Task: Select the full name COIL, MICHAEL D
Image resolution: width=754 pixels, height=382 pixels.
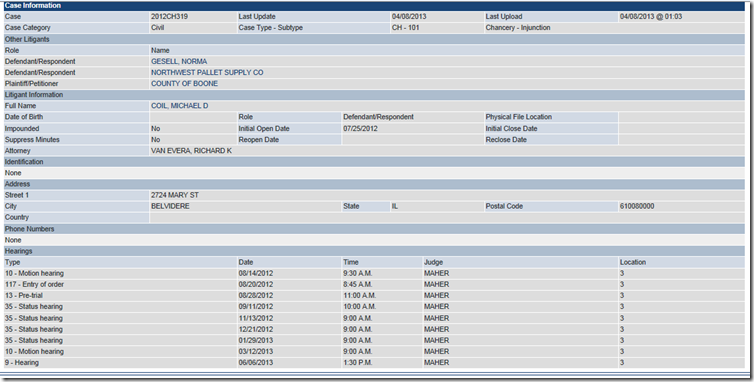Action: point(179,106)
